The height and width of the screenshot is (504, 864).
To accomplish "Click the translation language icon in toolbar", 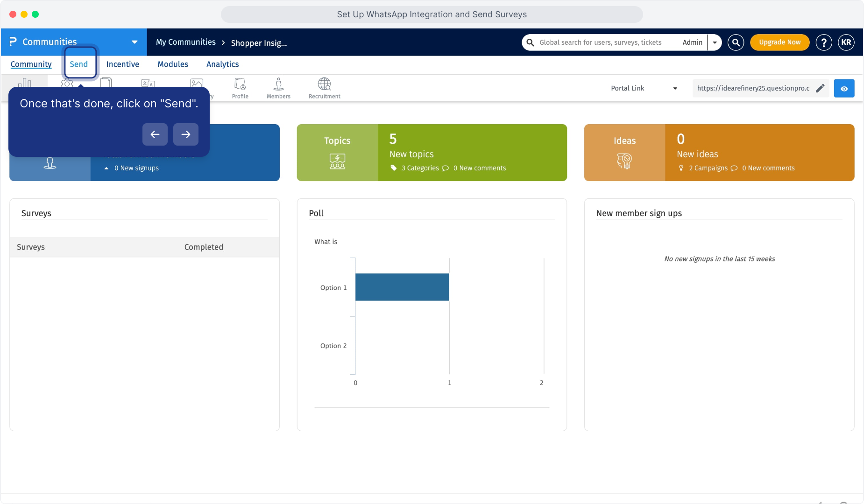I will [x=148, y=83].
